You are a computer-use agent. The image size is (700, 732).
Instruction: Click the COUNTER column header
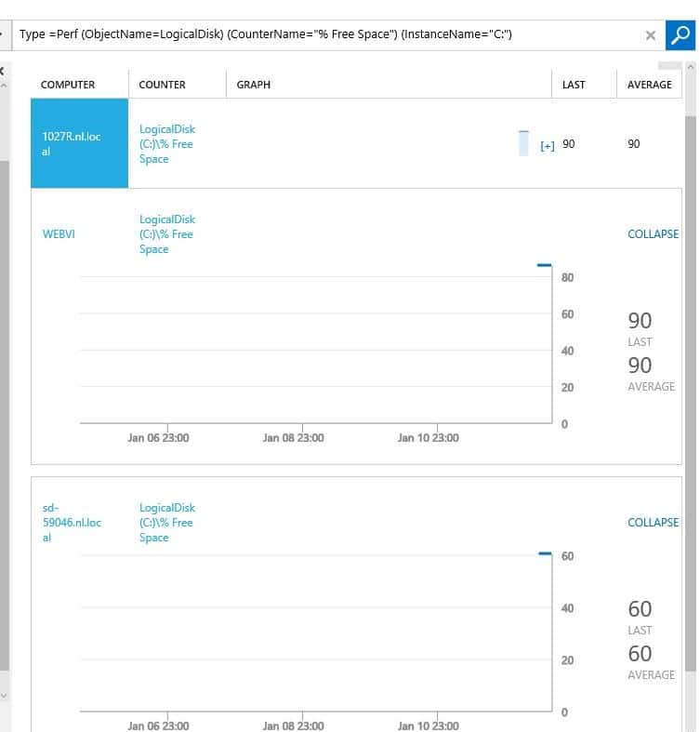pos(162,85)
